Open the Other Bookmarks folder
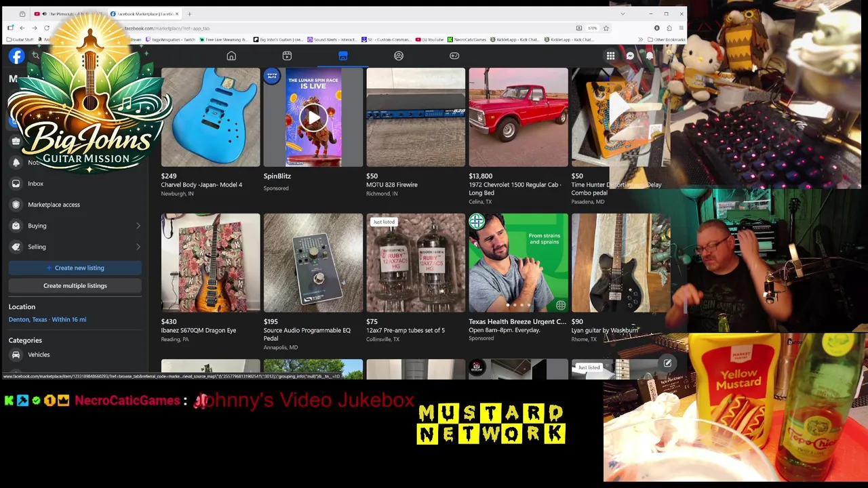This screenshot has height=488, width=868. 666,40
